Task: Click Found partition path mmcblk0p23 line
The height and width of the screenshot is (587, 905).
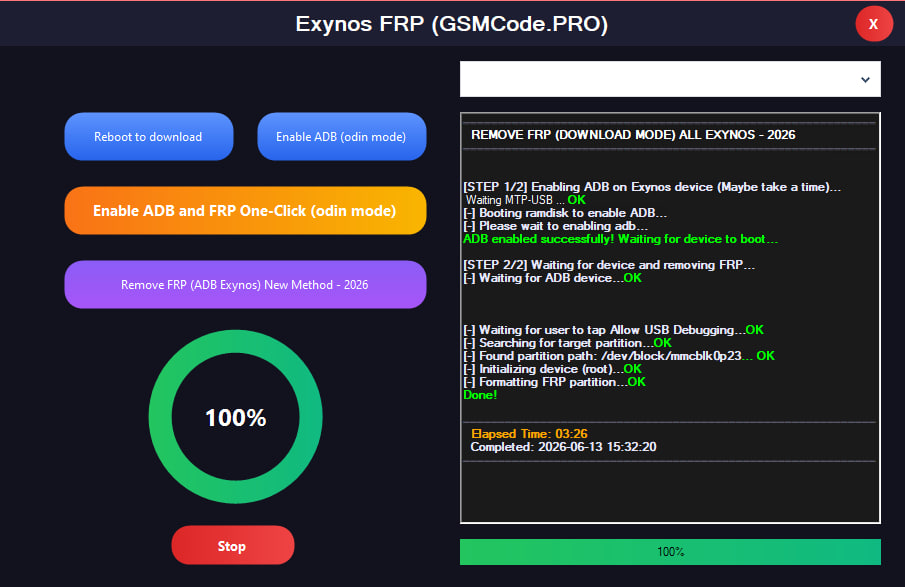Action: click(x=619, y=356)
